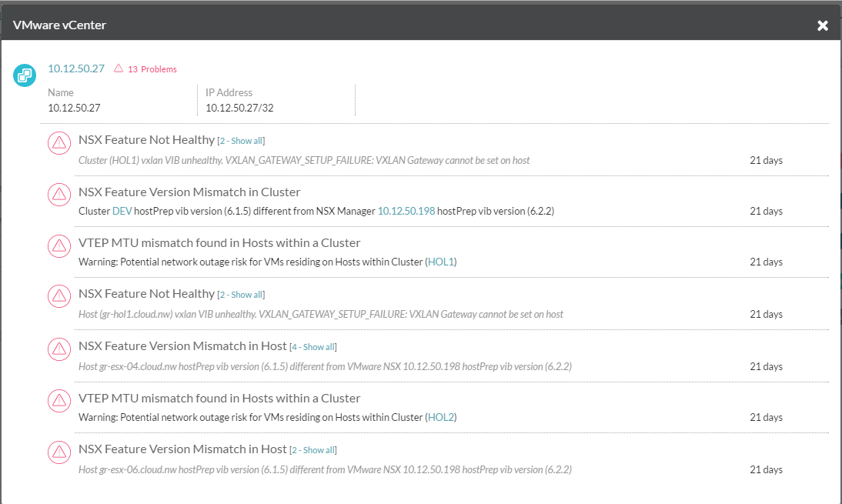The height and width of the screenshot is (504, 842).
Task: Select the VMware vCenter dialog title
Action: 59,25
